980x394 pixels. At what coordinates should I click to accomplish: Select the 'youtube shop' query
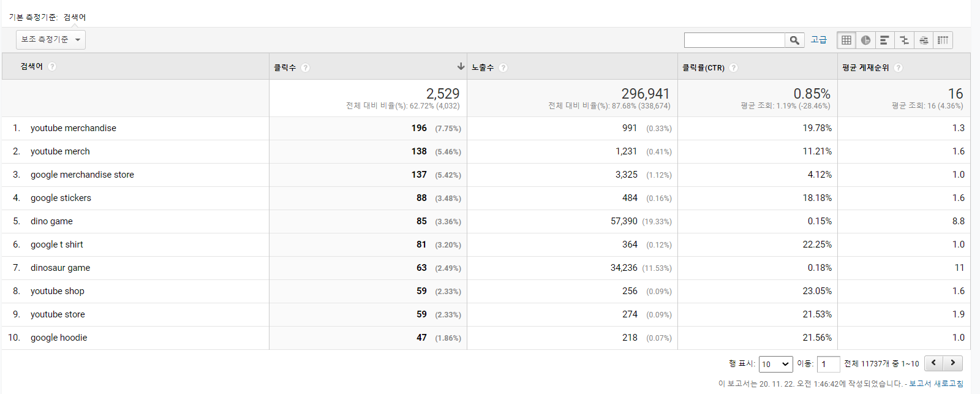tap(58, 291)
